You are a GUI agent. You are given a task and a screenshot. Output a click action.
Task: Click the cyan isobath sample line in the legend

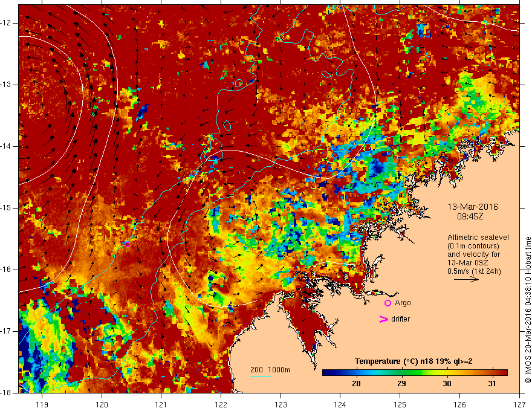point(261,376)
